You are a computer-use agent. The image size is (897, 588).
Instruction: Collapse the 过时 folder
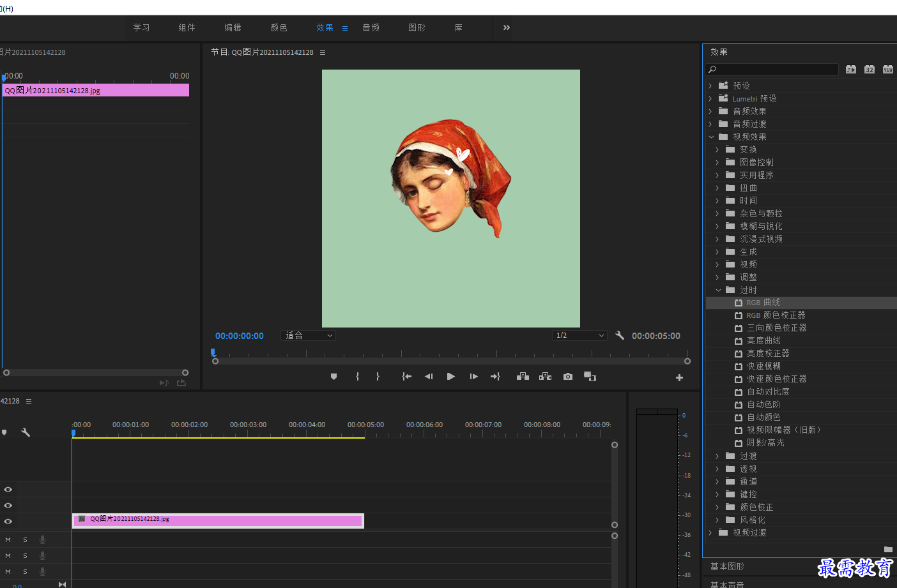(x=718, y=290)
